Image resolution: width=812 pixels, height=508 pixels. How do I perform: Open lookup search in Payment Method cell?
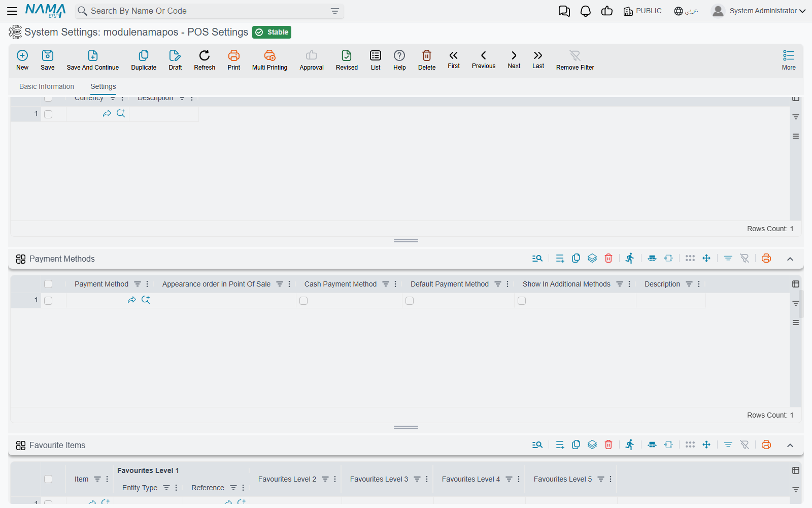pos(146,300)
